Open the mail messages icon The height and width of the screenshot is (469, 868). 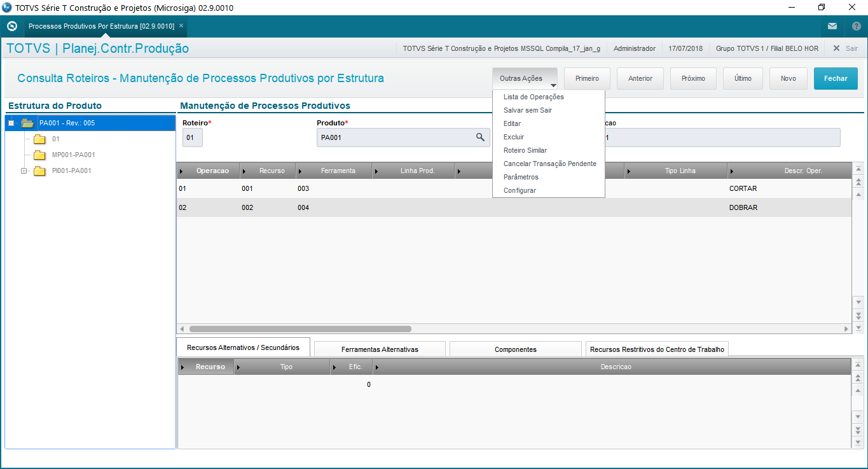pos(832,26)
